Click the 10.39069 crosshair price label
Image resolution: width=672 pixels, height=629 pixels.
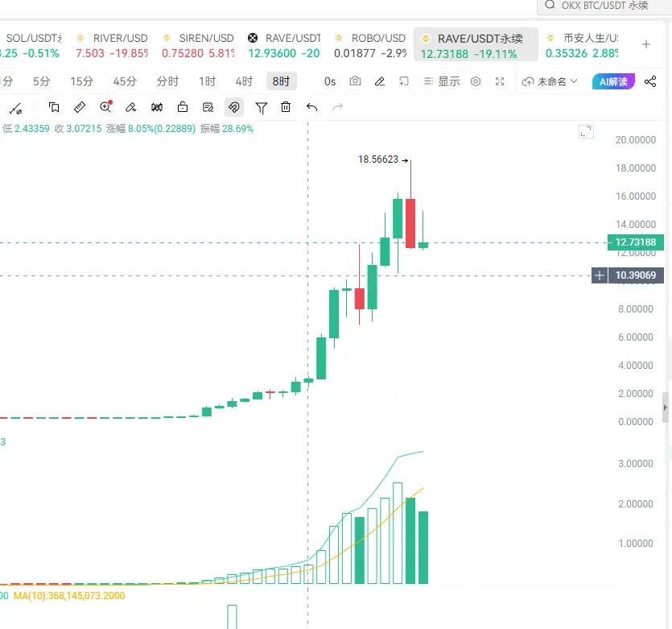pyautogui.click(x=636, y=275)
